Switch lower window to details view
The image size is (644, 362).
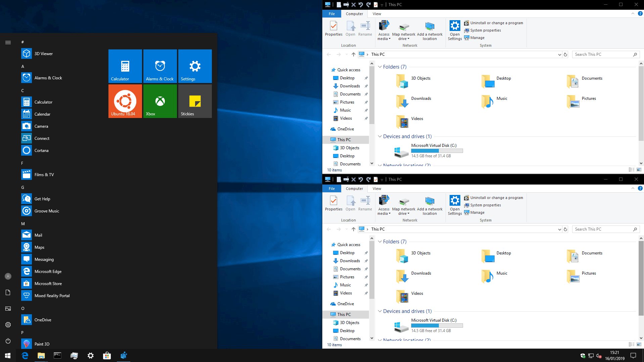click(x=631, y=345)
